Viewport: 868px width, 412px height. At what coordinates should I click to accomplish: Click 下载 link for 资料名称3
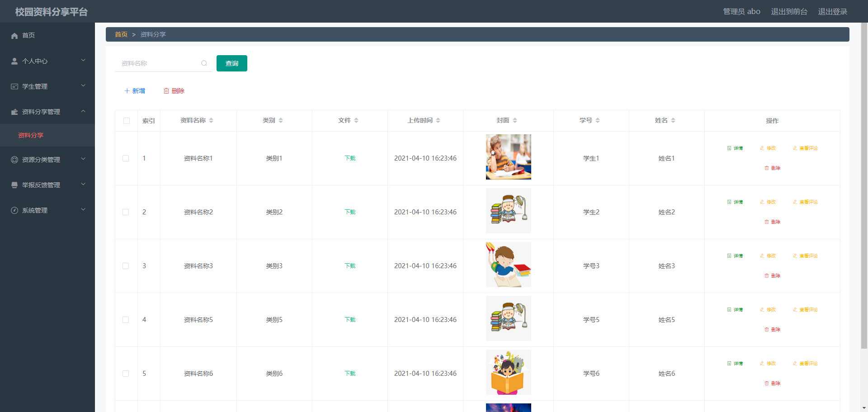click(350, 266)
